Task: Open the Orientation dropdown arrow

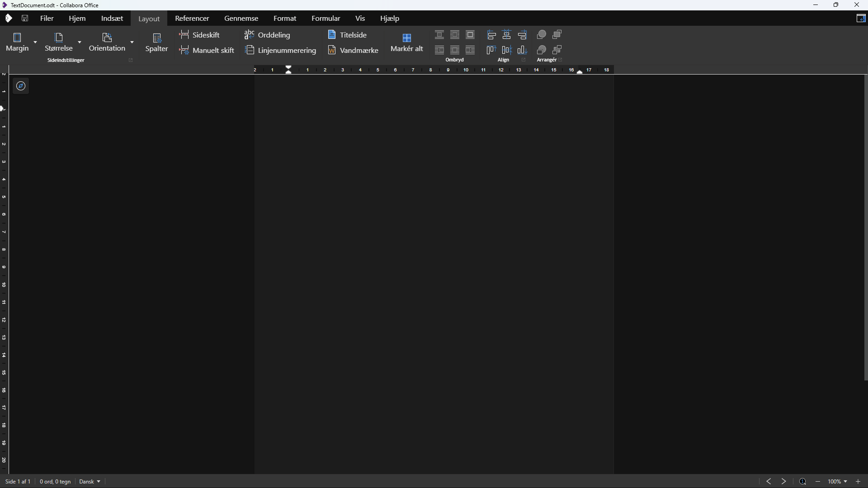Action: (x=132, y=42)
